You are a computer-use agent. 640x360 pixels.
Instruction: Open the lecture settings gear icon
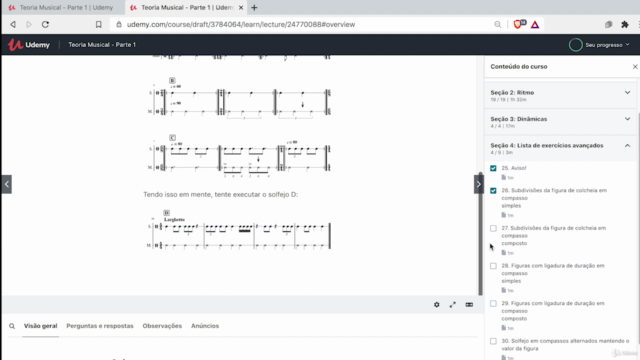[x=437, y=304]
